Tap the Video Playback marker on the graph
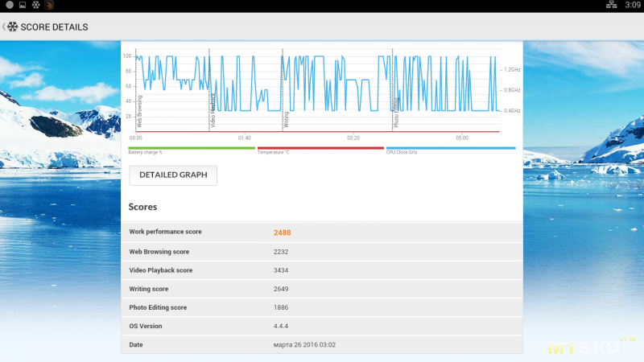The image size is (644, 362). coord(213,109)
